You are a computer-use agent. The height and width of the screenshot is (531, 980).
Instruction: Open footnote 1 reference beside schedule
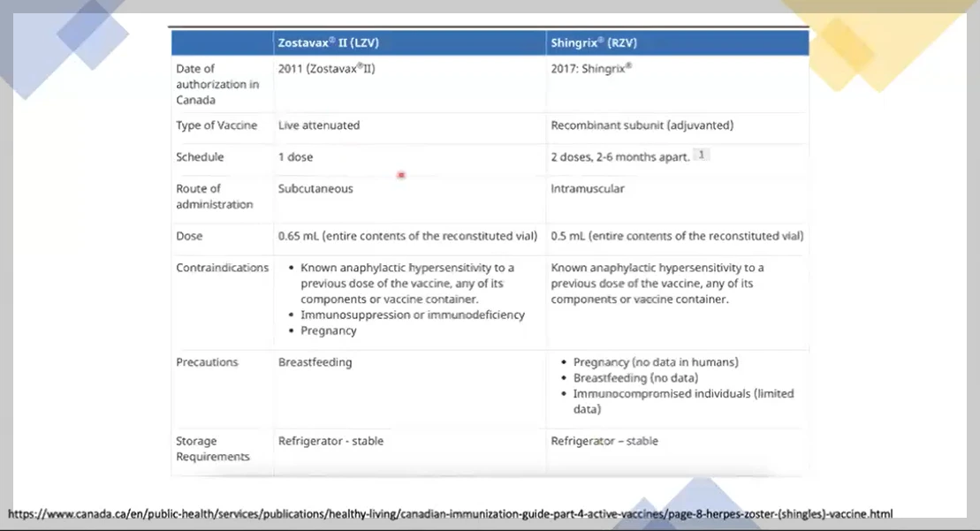pyautogui.click(x=702, y=155)
